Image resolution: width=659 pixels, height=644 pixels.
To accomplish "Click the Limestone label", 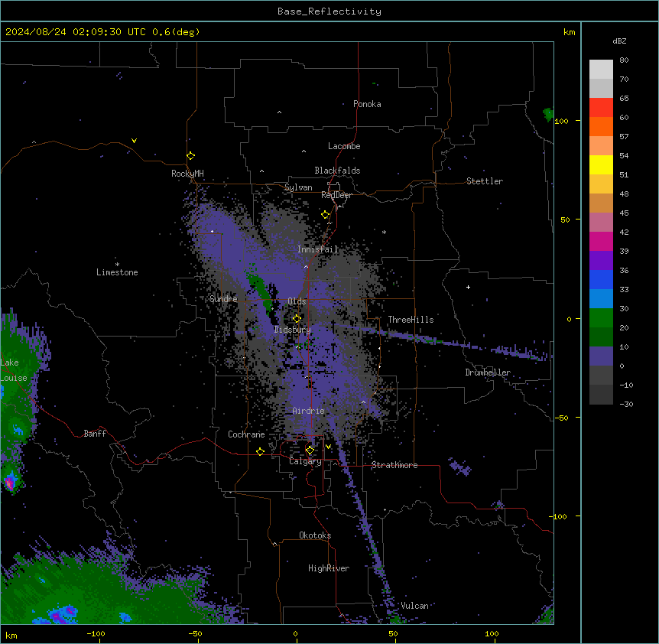I will click(117, 272).
